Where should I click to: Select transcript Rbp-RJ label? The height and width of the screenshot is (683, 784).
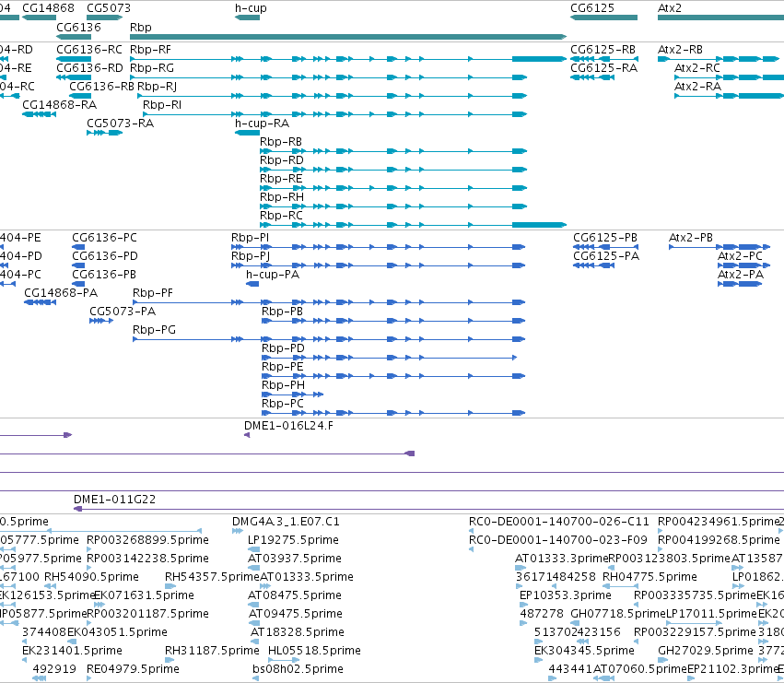pos(157,87)
